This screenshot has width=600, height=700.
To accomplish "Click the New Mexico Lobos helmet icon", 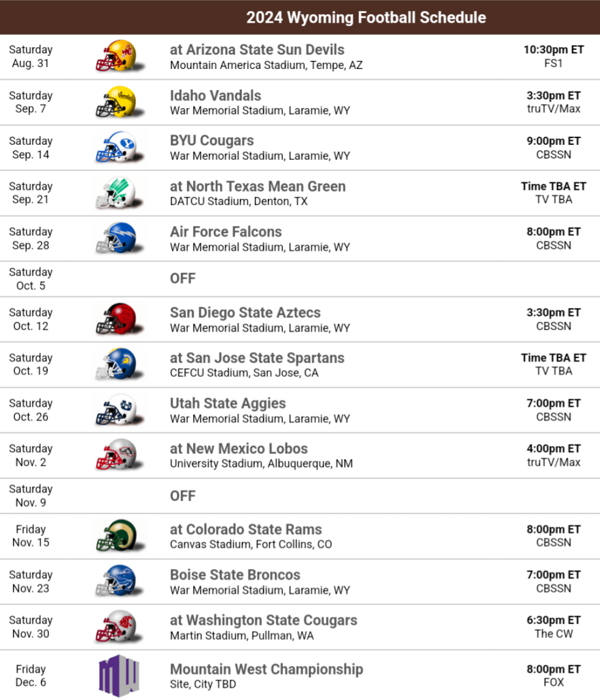I will (x=116, y=455).
